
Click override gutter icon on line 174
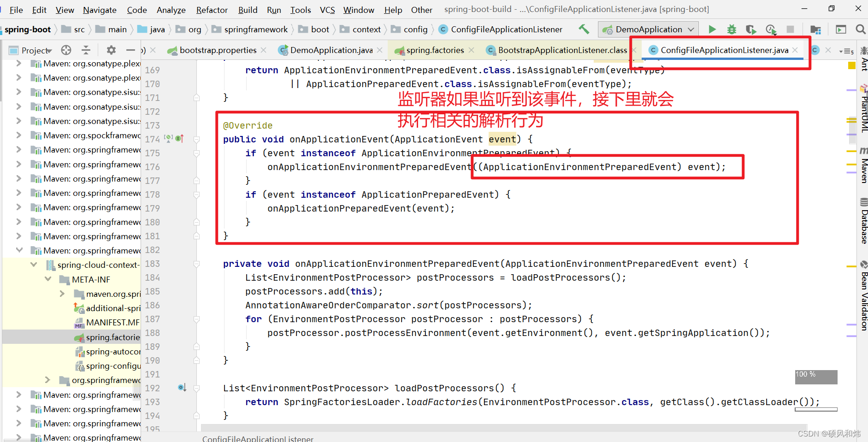click(x=179, y=138)
